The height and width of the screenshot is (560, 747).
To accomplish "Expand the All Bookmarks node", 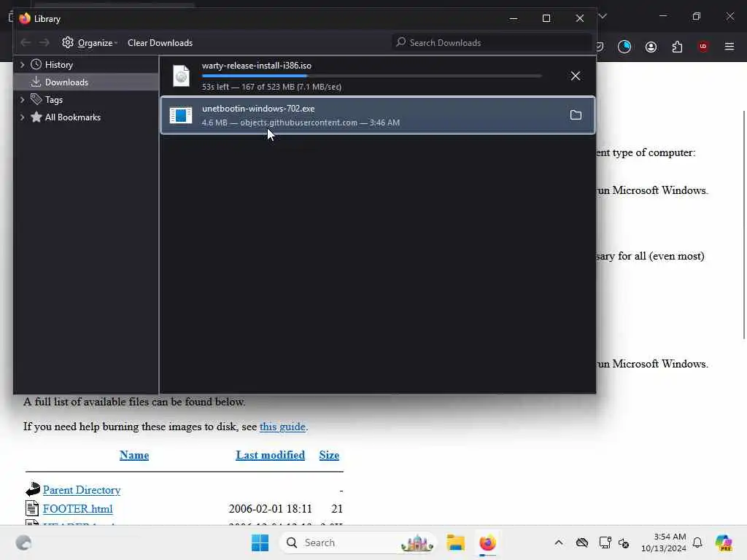I will tap(22, 117).
